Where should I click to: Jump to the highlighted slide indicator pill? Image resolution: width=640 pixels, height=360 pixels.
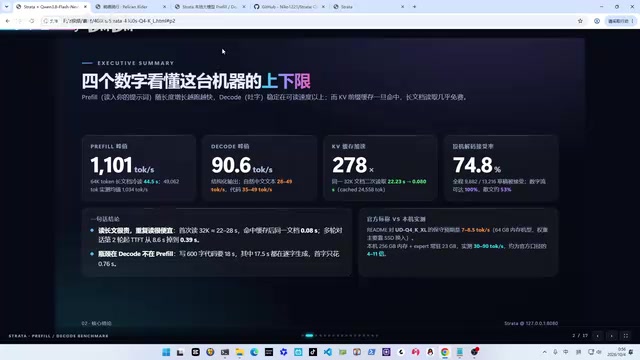point(309,336)
